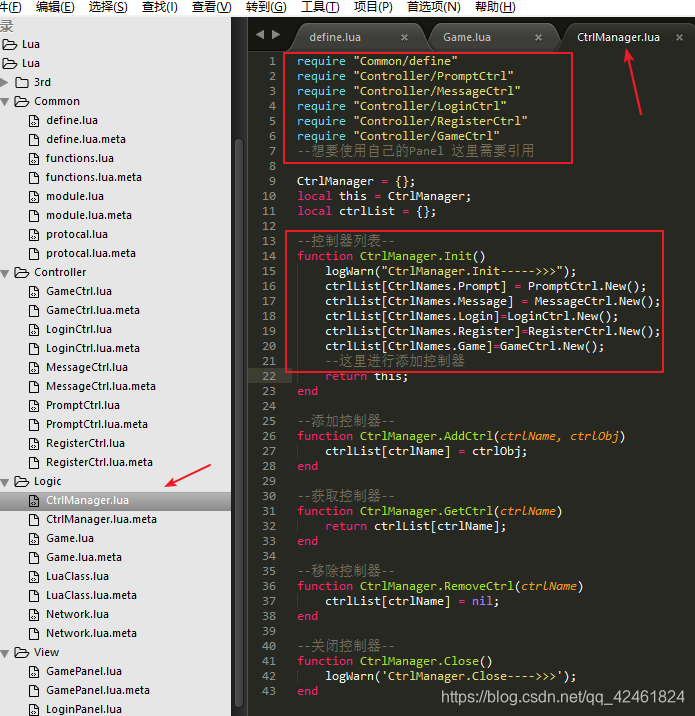Collapse the Controller folder
695x716 pixels.
[5, 274]
